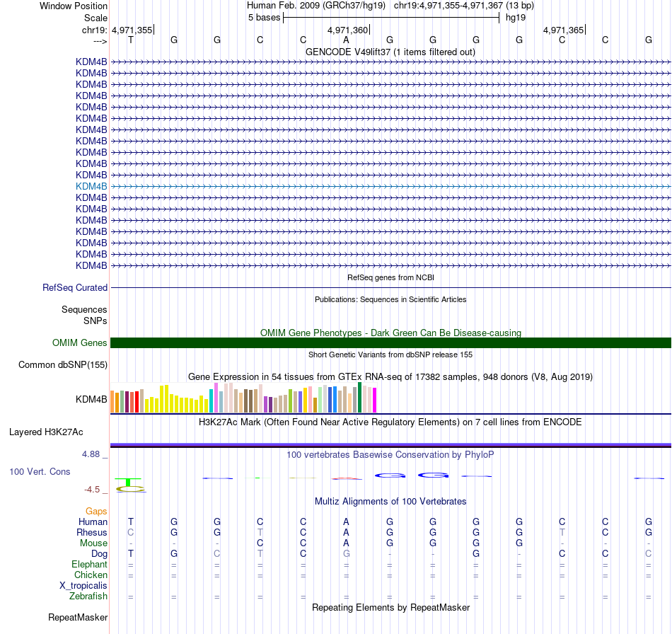
Task: Click the orange Gaps label
Action: [96, 511]
